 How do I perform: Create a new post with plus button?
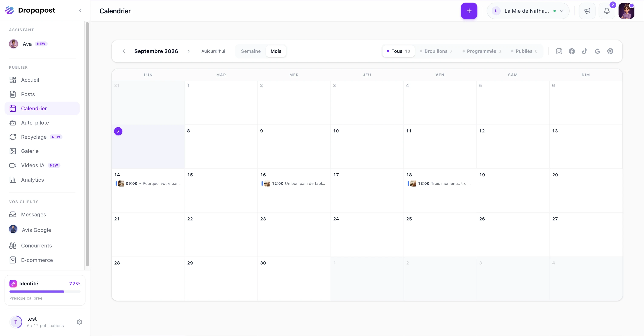click(x=469, y=11)
